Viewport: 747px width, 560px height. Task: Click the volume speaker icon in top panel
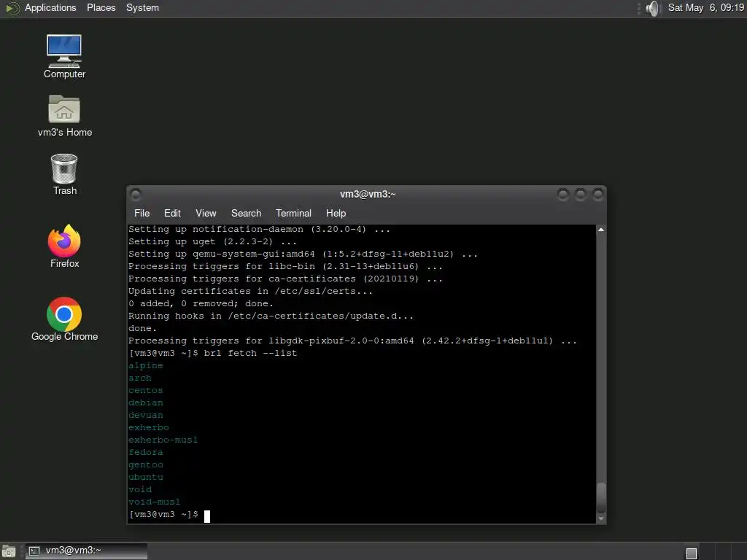[x=653, y=8]
